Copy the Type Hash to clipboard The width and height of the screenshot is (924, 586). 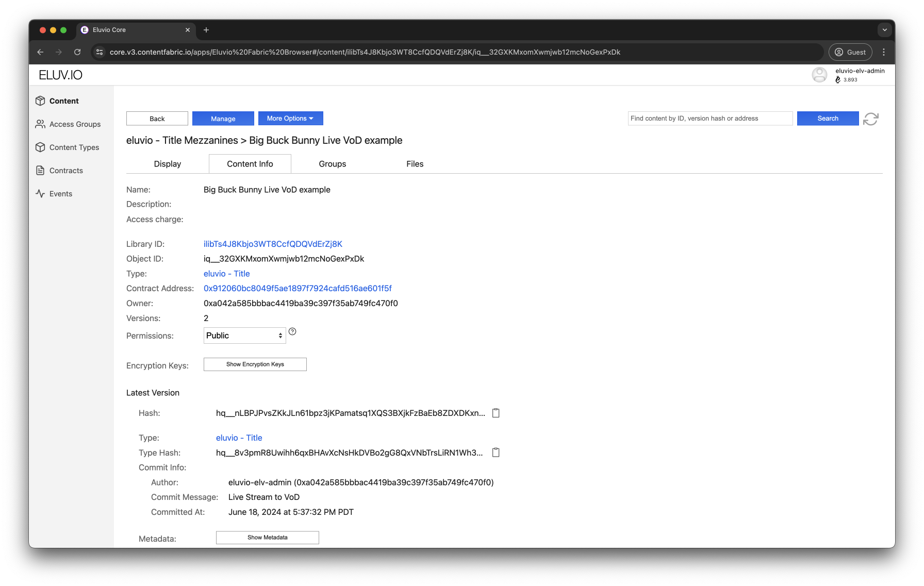click(x=496, y=453)
